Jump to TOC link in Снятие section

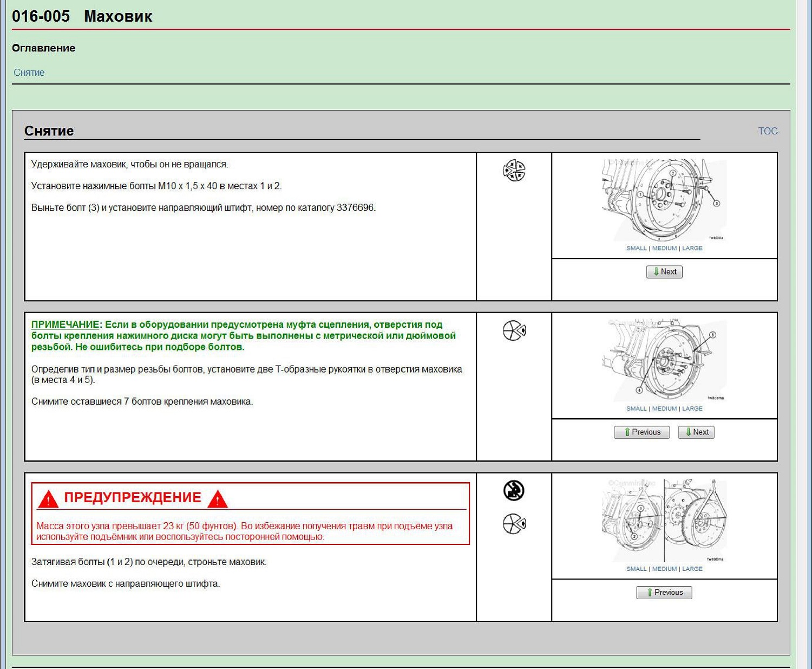[x=768, y=131]
